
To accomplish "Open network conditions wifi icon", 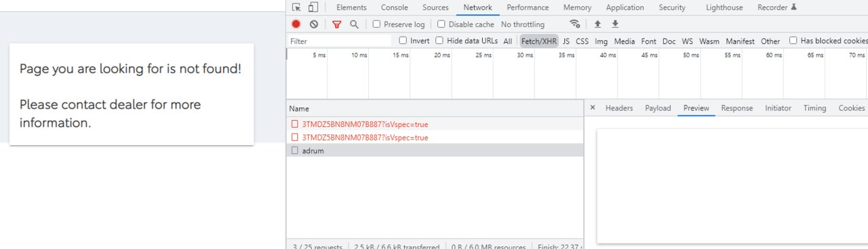I will pyautogui.click(x=575, y=24).
